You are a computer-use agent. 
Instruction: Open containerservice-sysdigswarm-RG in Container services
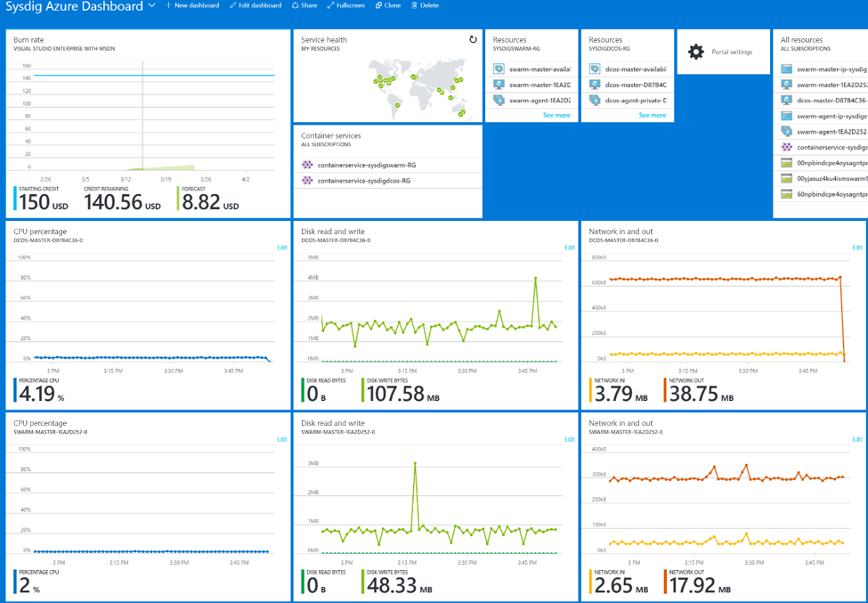[x=367, y=165]
